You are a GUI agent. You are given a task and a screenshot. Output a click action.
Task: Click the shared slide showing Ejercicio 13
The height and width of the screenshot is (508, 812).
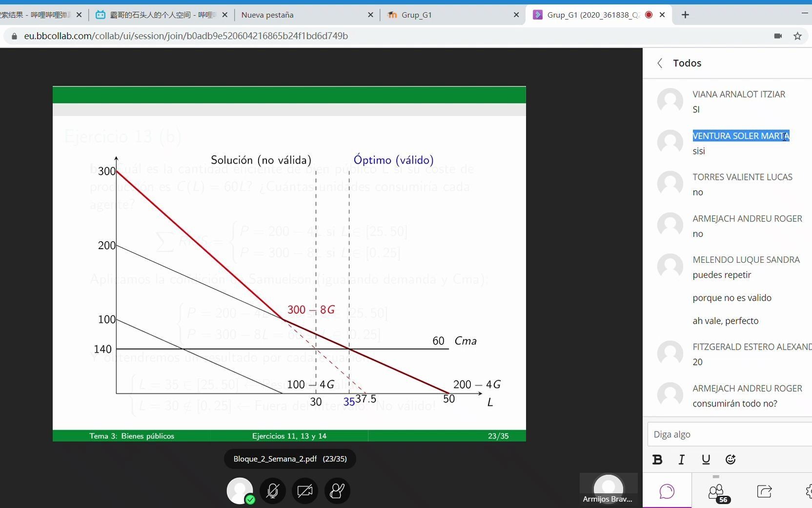289,264
